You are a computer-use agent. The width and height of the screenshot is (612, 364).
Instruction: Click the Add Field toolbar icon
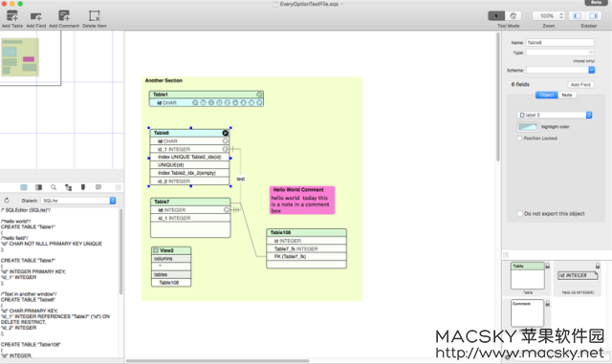[36, 16]
